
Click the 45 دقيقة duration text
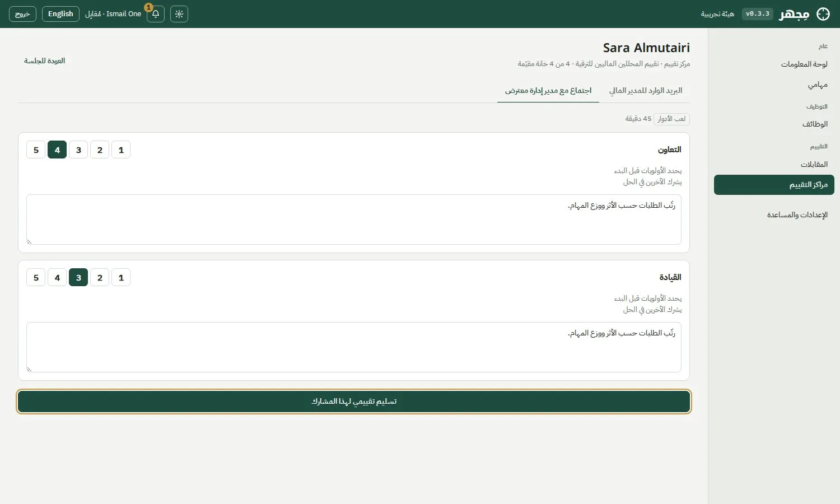[x=638, y=119]
